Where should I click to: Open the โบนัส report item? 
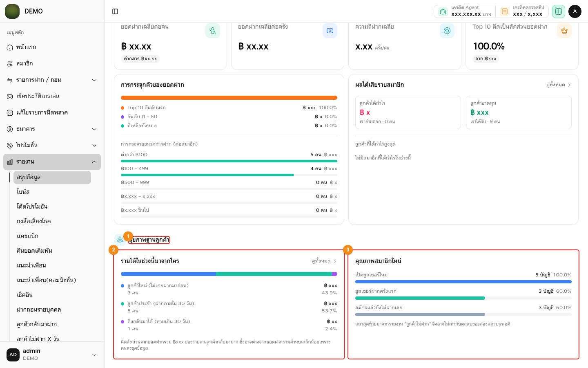52,192
